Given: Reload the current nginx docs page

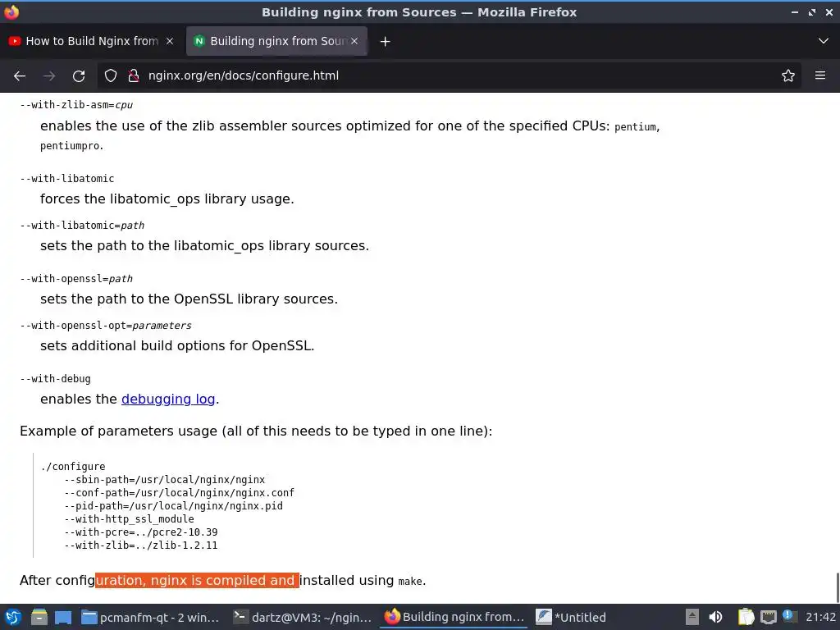Looking at the screenshot, I should [79, 76].
